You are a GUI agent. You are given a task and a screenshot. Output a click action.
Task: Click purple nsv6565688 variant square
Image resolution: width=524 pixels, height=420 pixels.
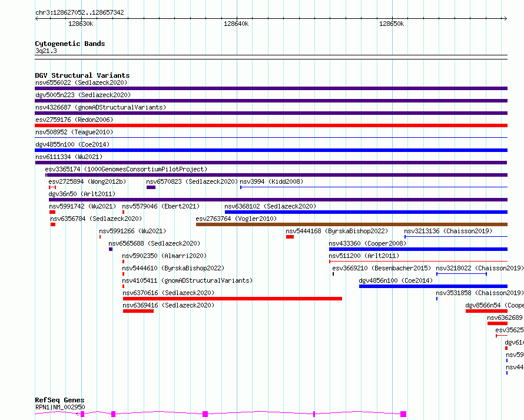point(111,249)
